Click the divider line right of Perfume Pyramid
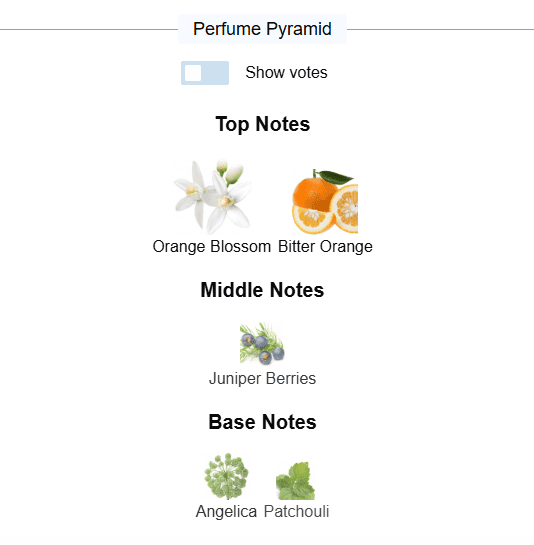The width and height of the screenshot is (534, 545). pyautogui.click(x=440, y=30)
